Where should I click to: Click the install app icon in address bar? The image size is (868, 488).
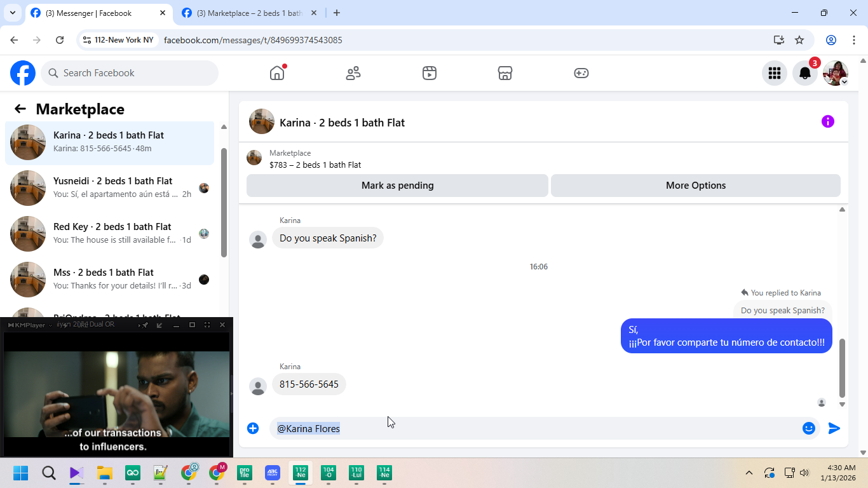(x=779, y=40)
